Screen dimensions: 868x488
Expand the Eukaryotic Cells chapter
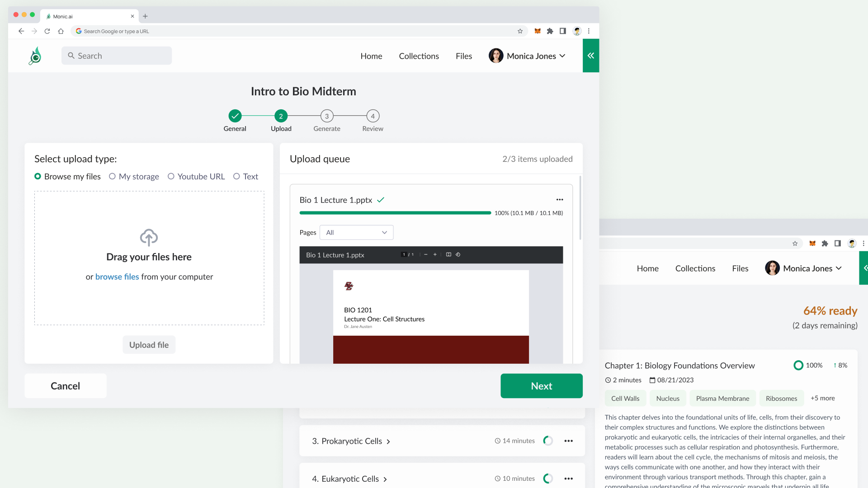tap(349, 479)
